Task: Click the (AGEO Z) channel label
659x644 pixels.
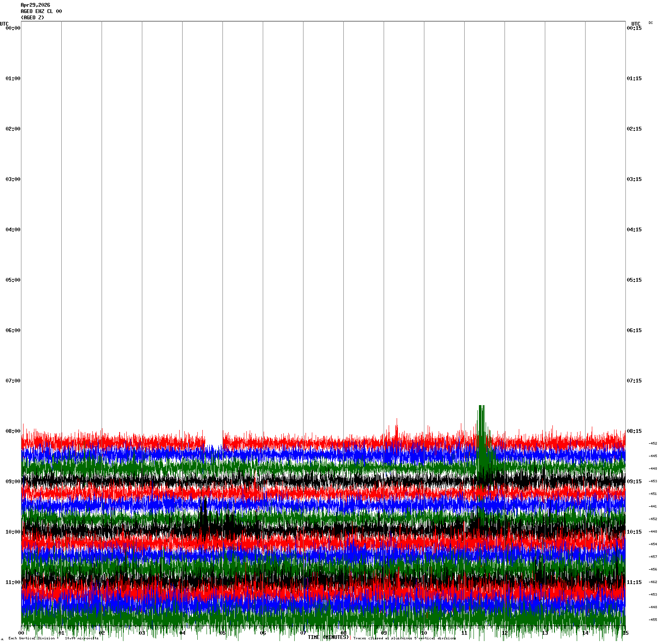Action: click(32, 18)
